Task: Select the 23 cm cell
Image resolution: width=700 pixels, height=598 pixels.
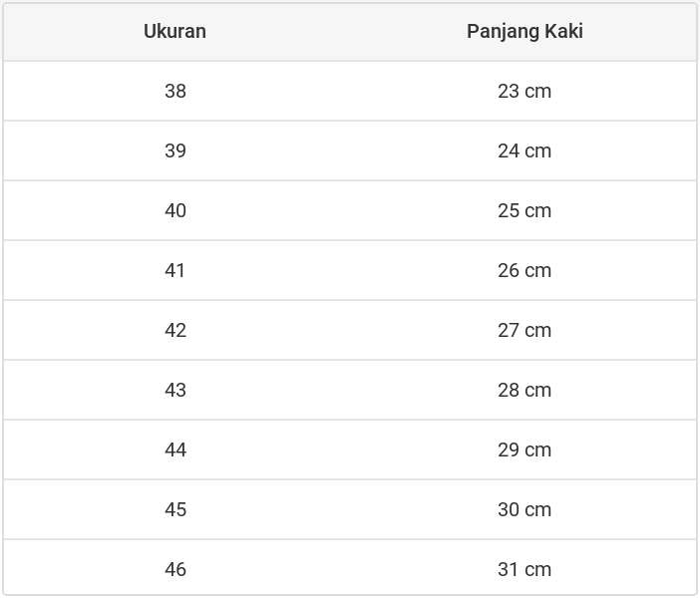Action: (x=525, y=91)
